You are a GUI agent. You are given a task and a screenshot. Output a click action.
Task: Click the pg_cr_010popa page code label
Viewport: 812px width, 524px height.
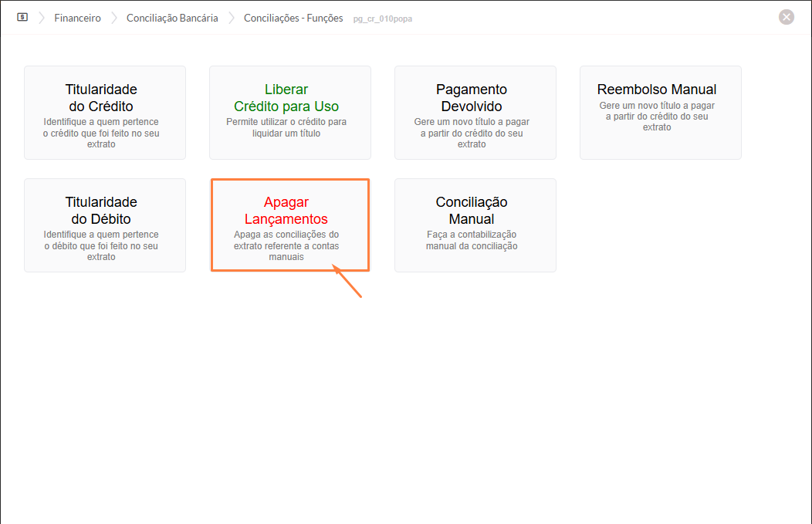(x=382, y=19)
